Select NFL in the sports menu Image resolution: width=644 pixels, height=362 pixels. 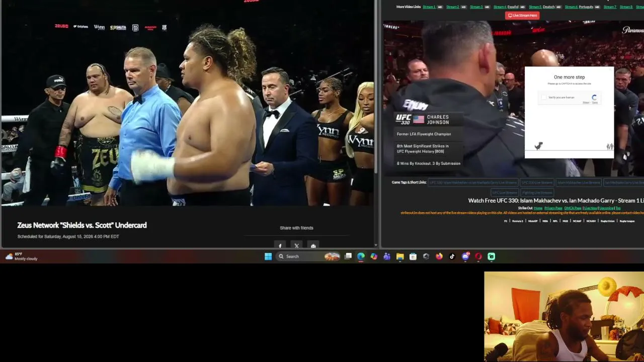555,221
